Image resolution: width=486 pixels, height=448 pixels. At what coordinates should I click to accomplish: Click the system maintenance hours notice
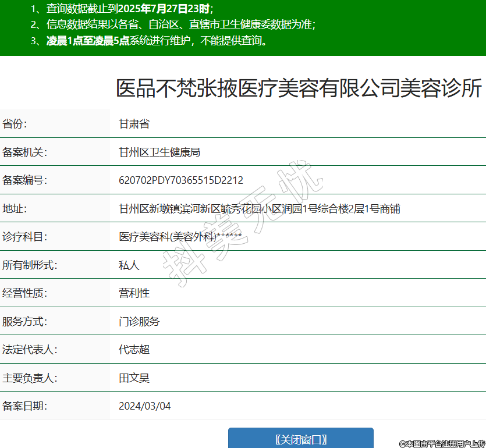[149, 41]
